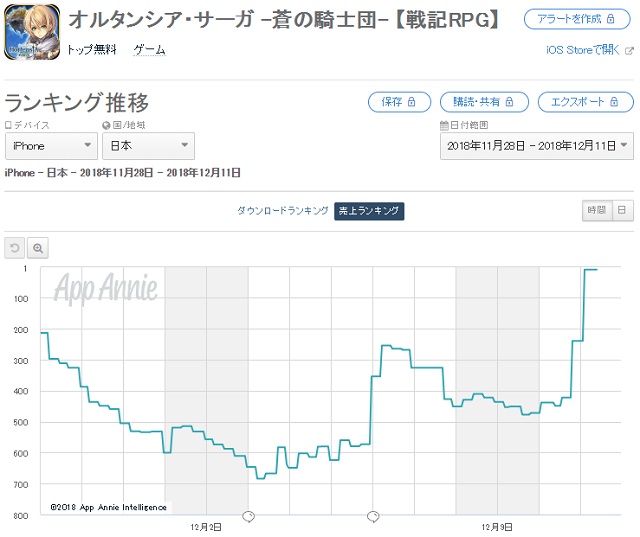Click the magnifier zoom icon
Screen dimensions: 640x537
point(38,248)
